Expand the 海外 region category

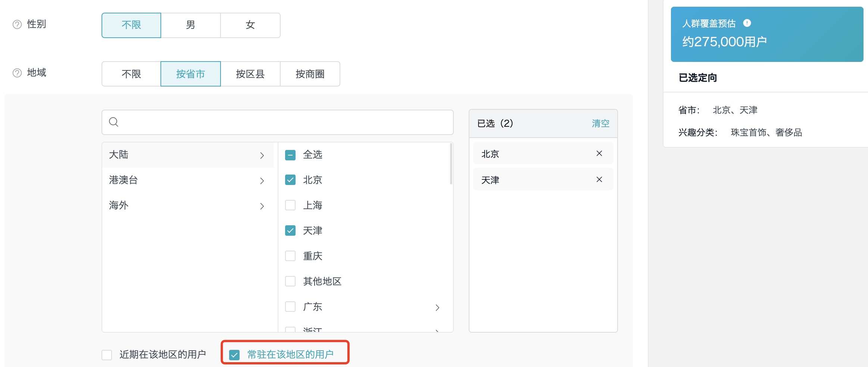[x=188, y=206]
